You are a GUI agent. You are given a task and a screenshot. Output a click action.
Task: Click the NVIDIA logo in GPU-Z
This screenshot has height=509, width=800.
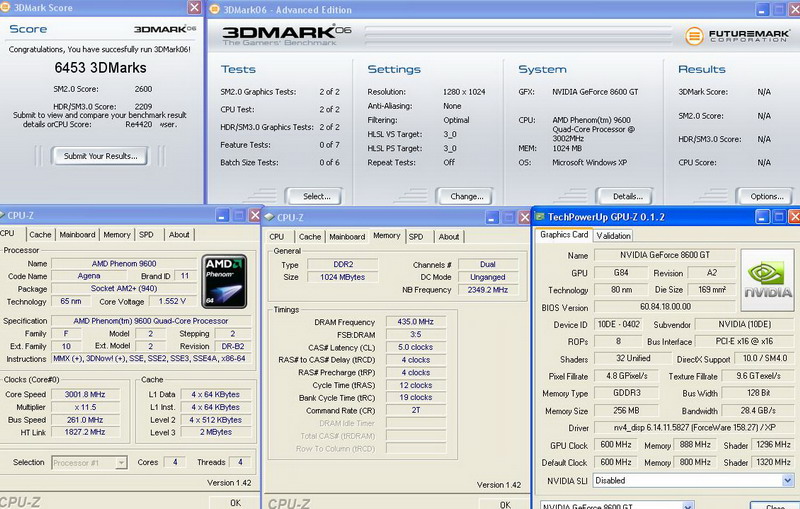pos(768,280)
